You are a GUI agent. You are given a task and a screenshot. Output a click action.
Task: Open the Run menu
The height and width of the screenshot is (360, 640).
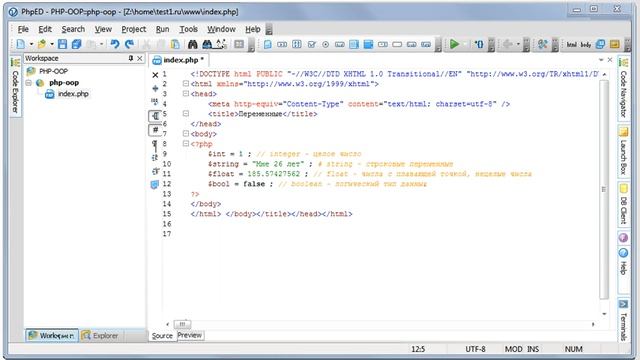(x=162, y=29)
